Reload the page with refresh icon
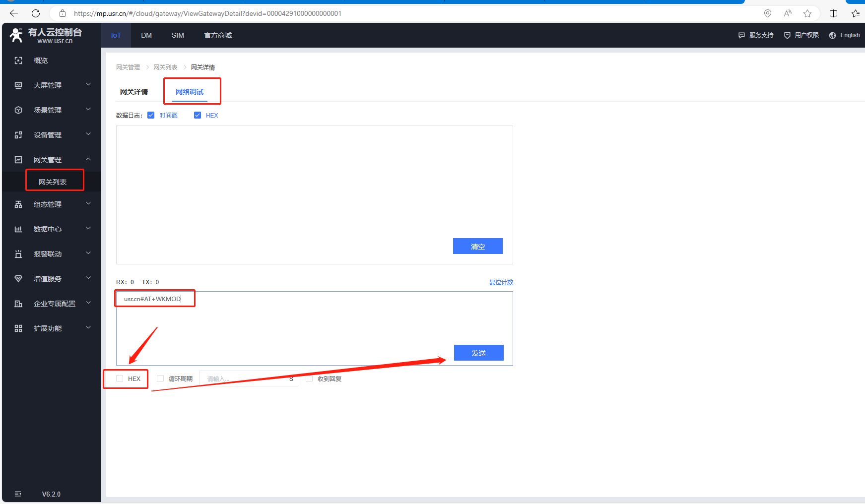 pyautogui.click(x=36, y=13)
